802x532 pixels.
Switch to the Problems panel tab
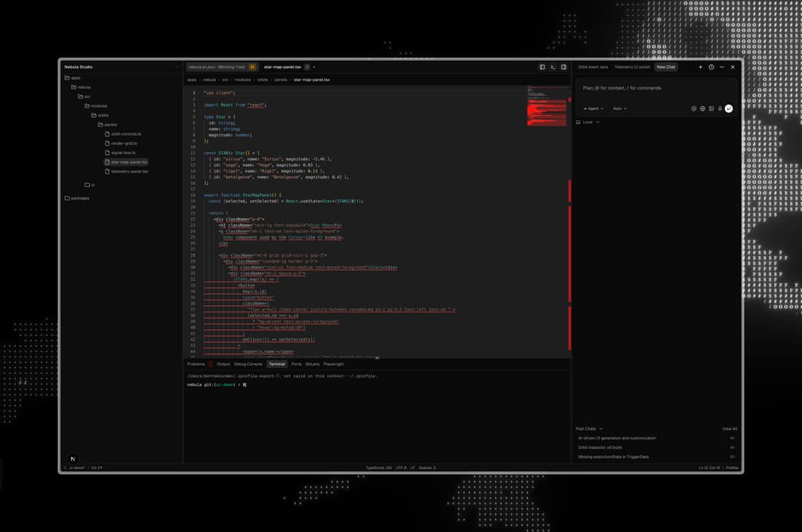click(x=195, y=364)
